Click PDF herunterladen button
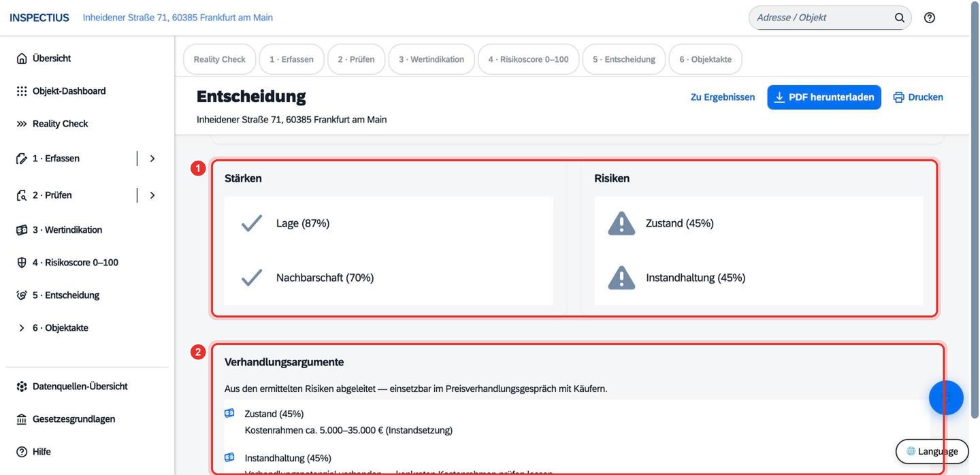The width and height of the screenshot is (980, 475). 824,97
